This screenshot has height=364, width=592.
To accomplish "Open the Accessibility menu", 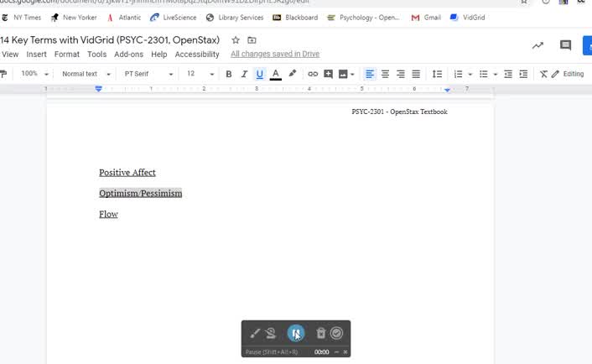I will 196,55.
